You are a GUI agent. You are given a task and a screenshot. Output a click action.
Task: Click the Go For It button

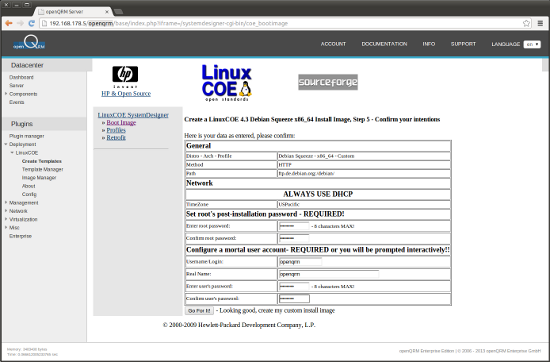coord(199,311)
